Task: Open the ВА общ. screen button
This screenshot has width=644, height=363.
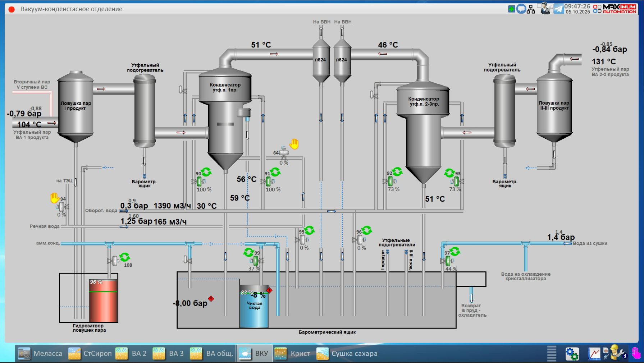Action: pos(212,354)
